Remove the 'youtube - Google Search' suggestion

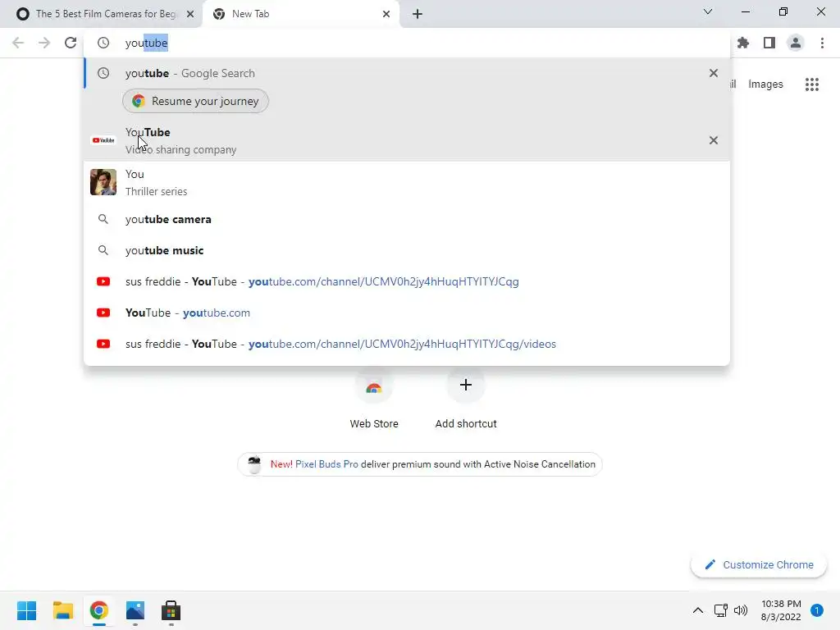714,73
